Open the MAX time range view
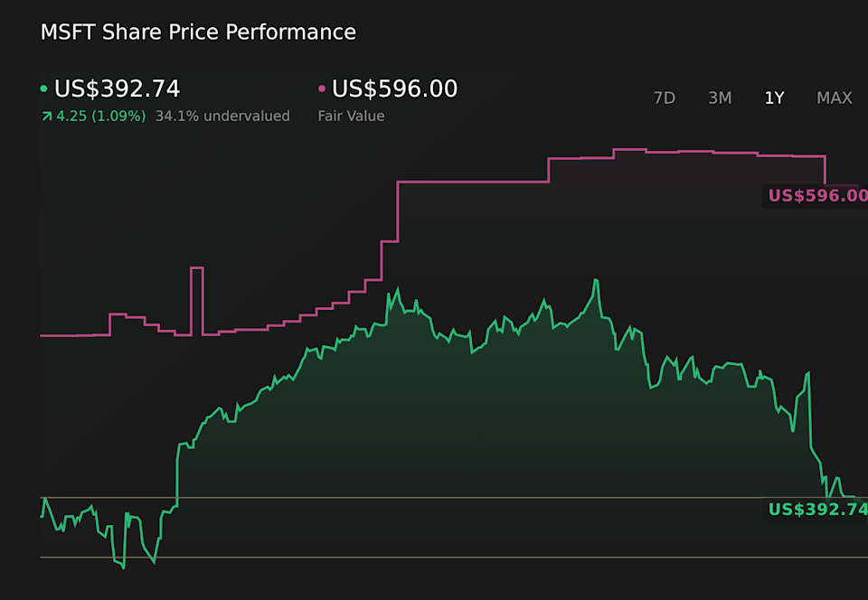868x600 pixels. pyautogui.click(x=834, y=98)
